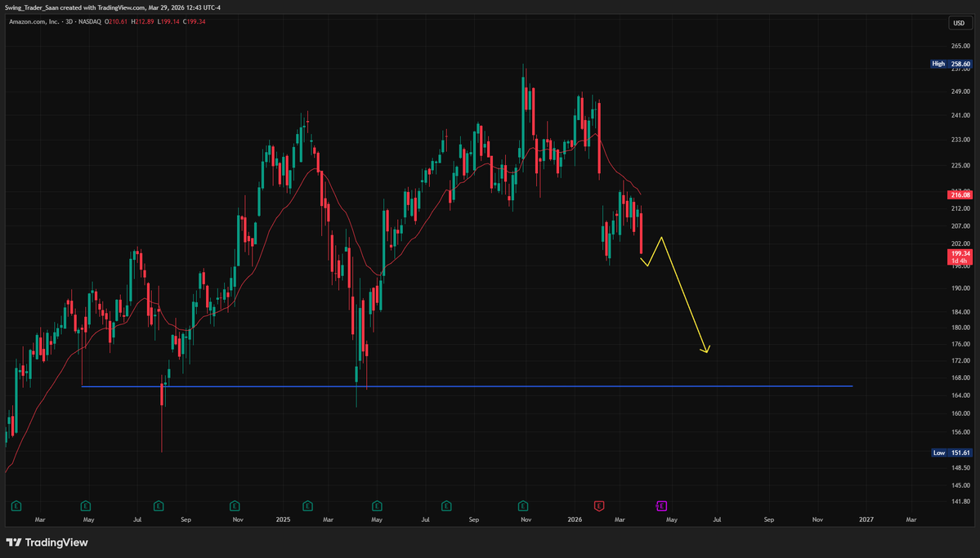Click the earnings marker above the May 2025 label
Viewport: 980px width, 558px height.
tap(377, 507)
